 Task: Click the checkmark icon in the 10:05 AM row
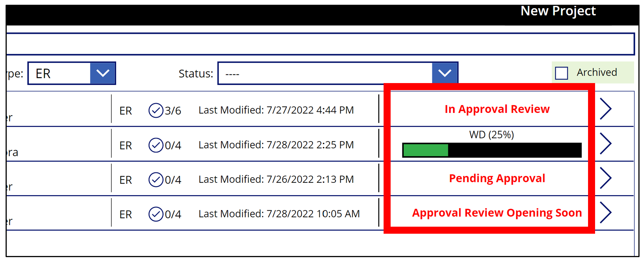(156, 214)
